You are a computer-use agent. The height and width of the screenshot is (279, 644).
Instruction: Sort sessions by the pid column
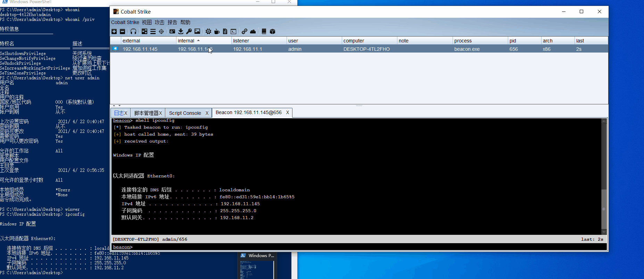point(524,41)
